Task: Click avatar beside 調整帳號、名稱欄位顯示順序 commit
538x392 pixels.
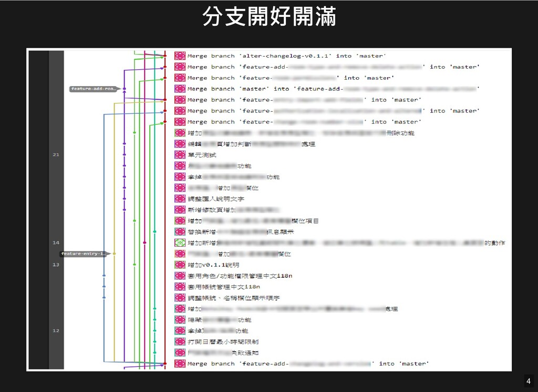Action: pos(180,298)
